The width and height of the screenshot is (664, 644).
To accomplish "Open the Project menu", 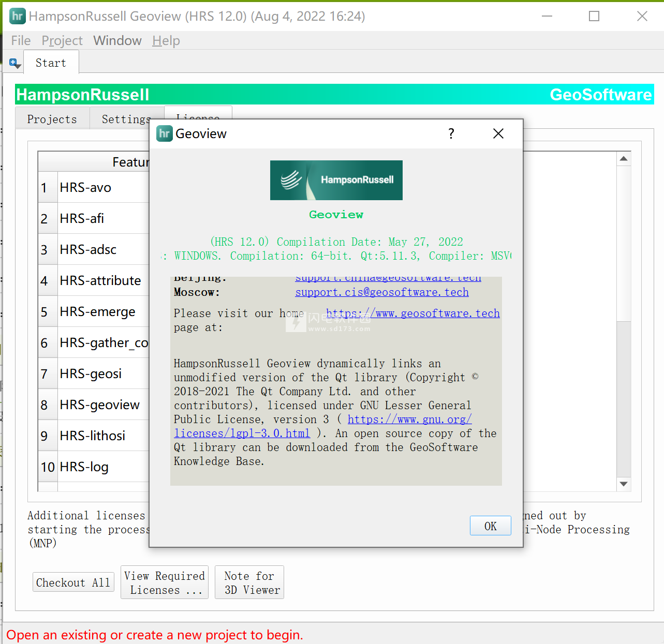I will click(x=62, y=40).
